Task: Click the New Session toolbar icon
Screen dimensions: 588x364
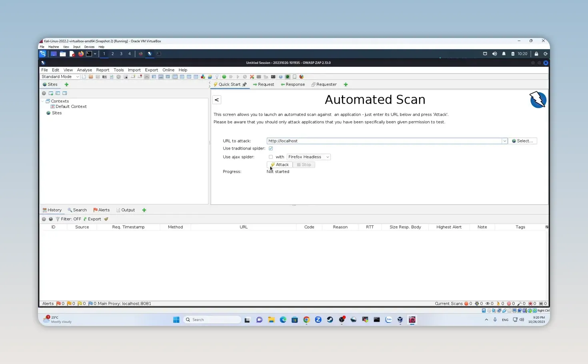Action: 84,77
